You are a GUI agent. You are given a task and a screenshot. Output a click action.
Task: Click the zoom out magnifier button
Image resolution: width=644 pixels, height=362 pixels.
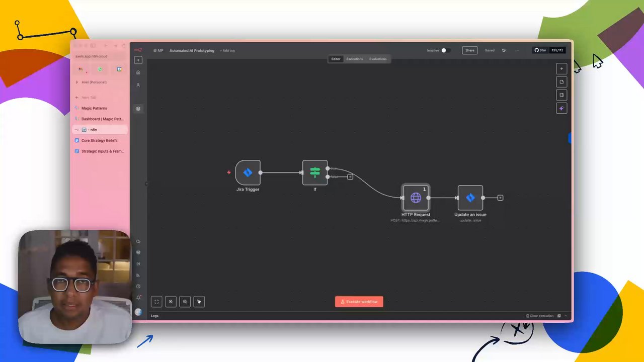tap(185, 302)
